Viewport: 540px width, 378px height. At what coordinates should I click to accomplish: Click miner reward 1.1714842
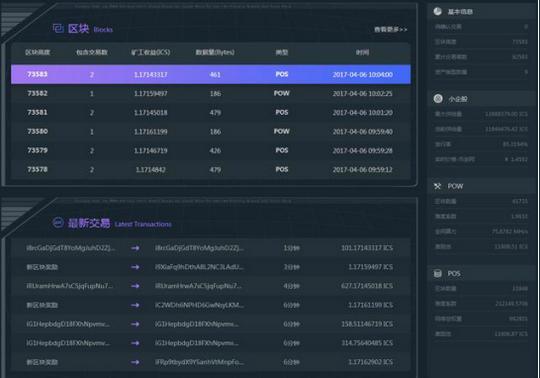point(150,170)
